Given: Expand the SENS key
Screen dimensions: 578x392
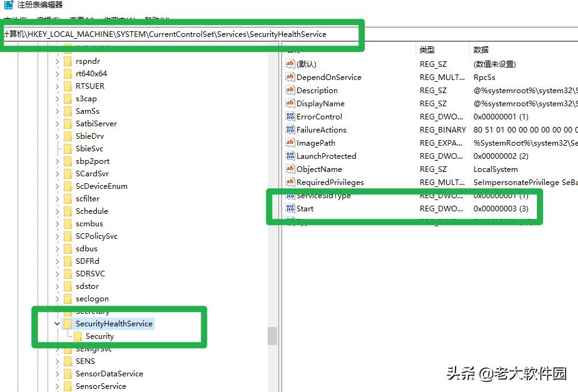Looking at the screenshot, I should tap(57, 361).
